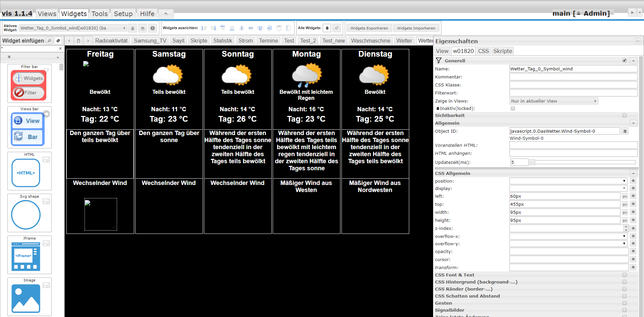Click the Updatezeit slider handle
Screen dimensions: 644x317
[532, 162]
